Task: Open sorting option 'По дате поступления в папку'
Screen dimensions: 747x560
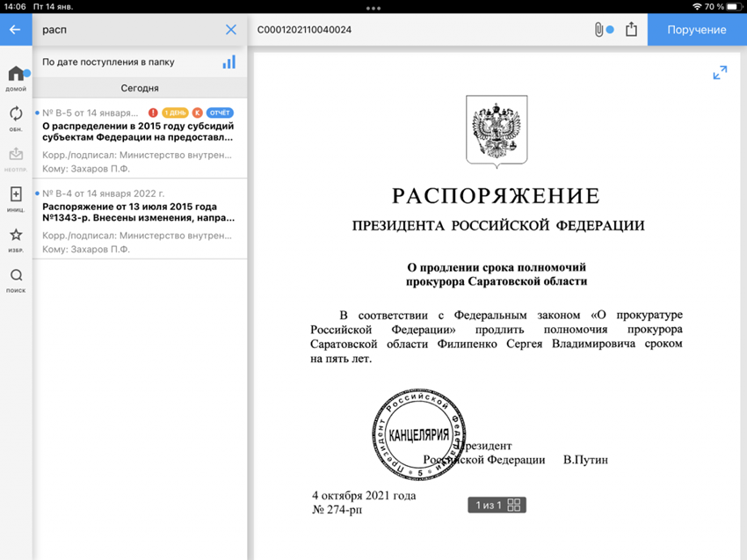Action: click(108, 62)
